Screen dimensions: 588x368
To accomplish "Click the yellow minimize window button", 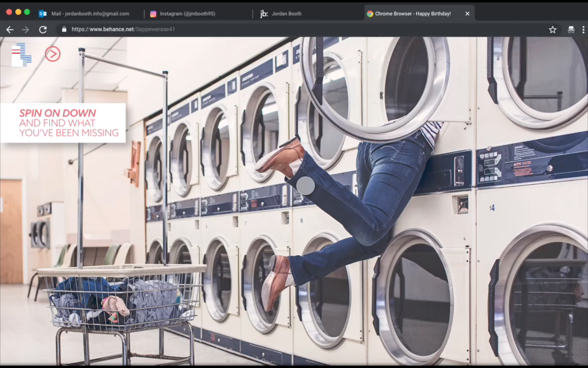I will (x=18, y=12).
